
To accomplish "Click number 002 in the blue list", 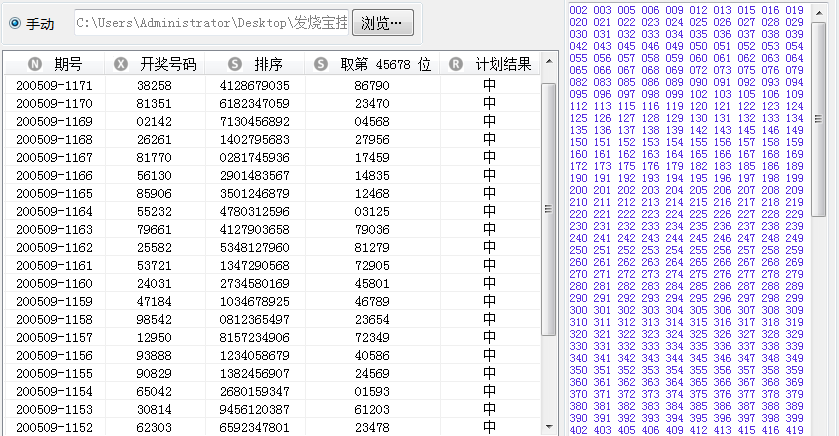I will click(578, 10).
